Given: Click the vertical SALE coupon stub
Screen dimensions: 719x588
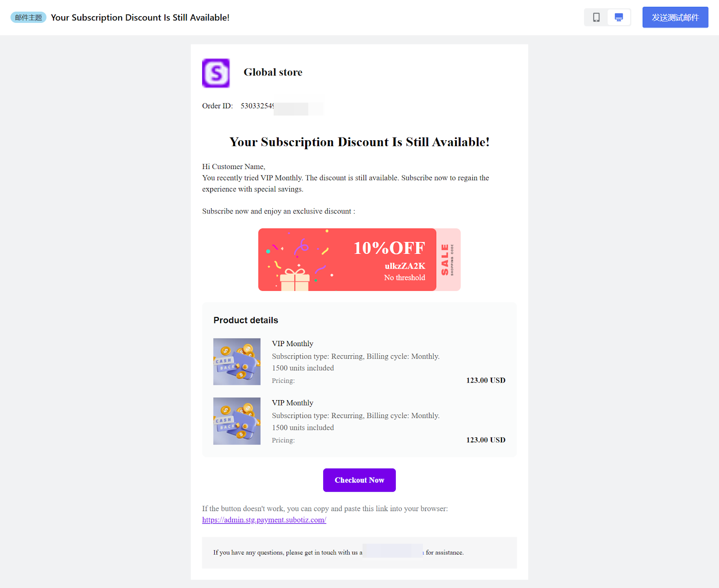Looking at the screenshot, I should [448, 260].
